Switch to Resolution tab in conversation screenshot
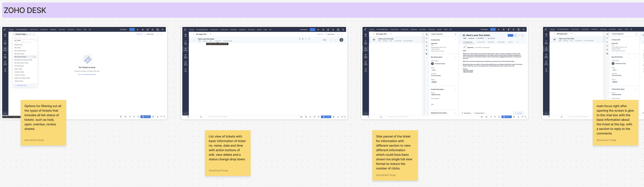 click(x=481, y=42)
